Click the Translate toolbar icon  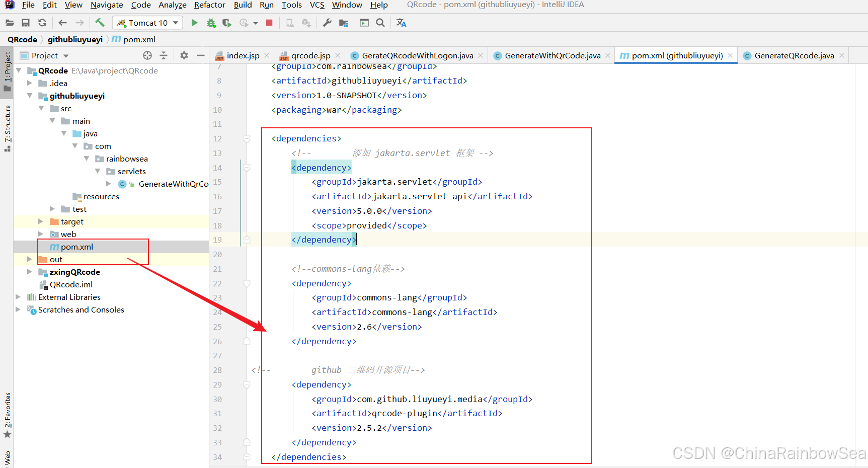click(x=401, y=23)
